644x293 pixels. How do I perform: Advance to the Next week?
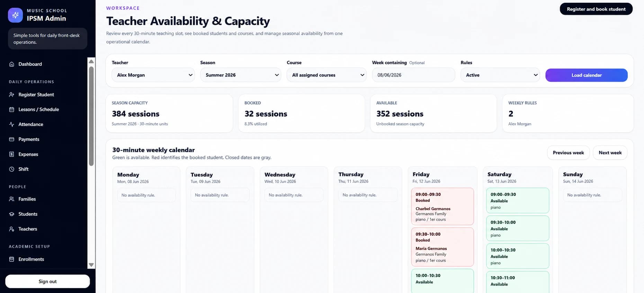[x=610, y=153]
